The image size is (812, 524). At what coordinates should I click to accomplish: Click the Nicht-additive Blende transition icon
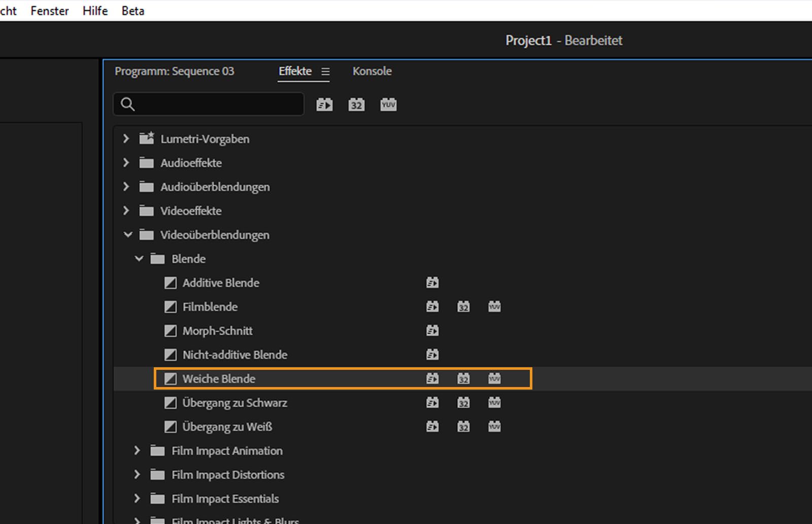(171, 355)
